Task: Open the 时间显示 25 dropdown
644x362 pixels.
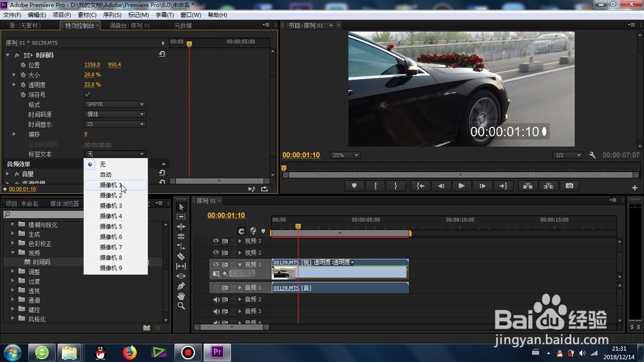Action: (x=115, y=124)
